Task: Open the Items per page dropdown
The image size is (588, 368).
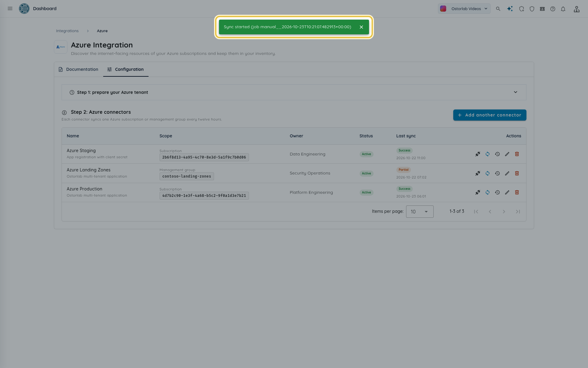Action: [420, 212]
